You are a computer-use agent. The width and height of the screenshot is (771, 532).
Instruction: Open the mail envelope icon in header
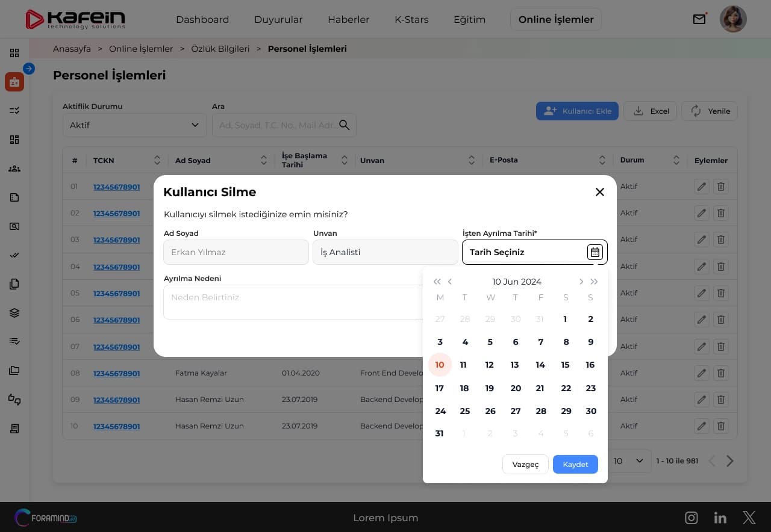[x=699, y=19]
